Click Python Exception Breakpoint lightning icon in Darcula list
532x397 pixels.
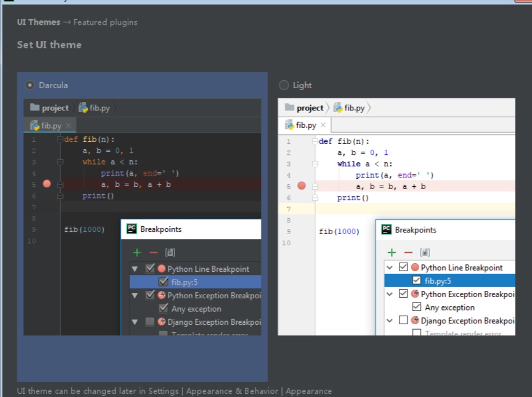tap(161, 295)
